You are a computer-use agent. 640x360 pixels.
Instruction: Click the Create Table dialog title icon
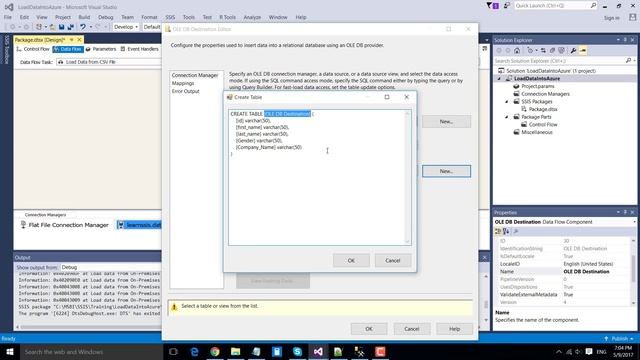(229, 97)
